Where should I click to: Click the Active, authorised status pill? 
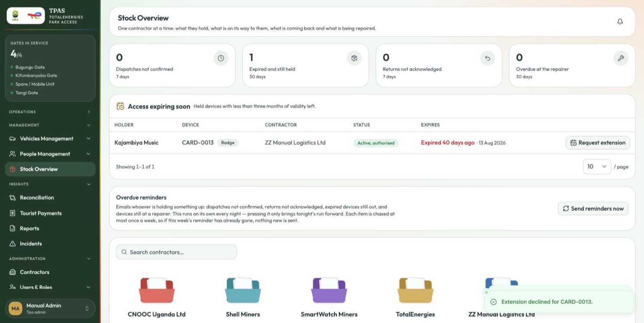coord(376,143)
